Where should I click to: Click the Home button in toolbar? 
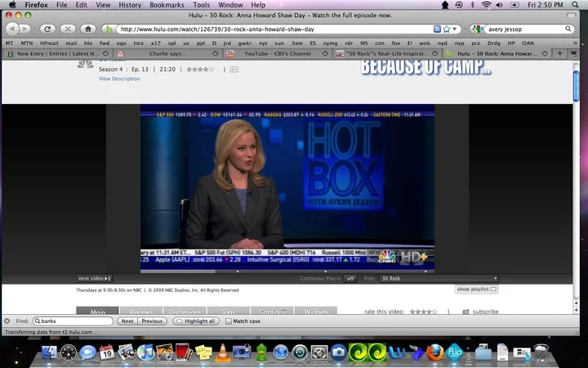88,29
